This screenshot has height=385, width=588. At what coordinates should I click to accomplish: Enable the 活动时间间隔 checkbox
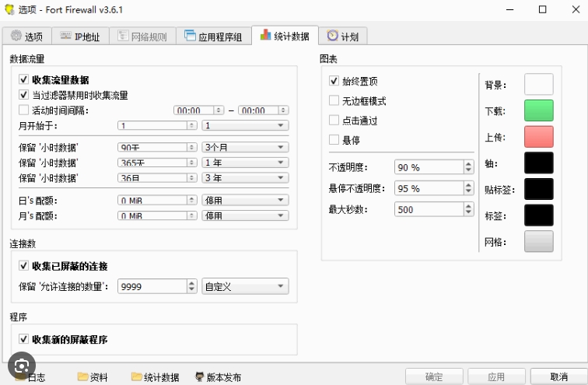[23, 110]
